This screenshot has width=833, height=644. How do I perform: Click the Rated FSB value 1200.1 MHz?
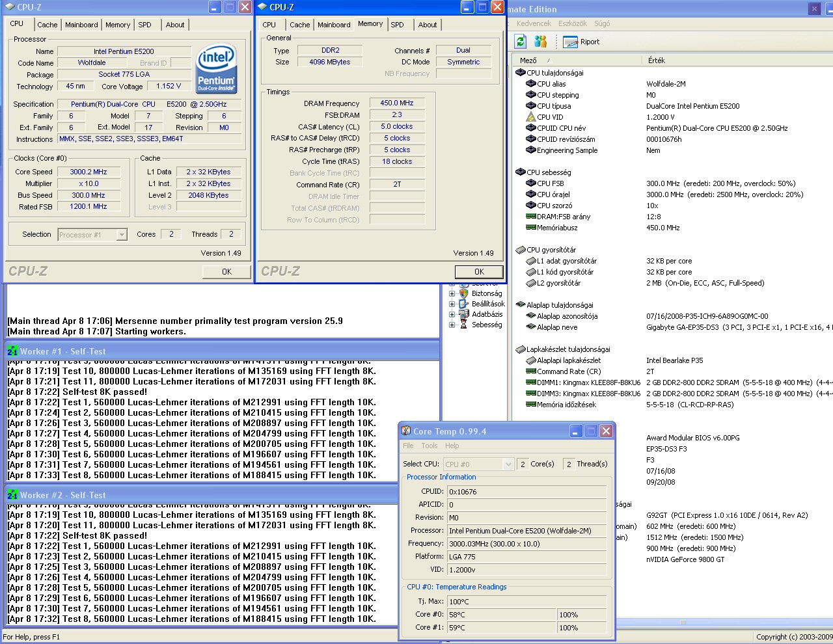coord(89,206)
